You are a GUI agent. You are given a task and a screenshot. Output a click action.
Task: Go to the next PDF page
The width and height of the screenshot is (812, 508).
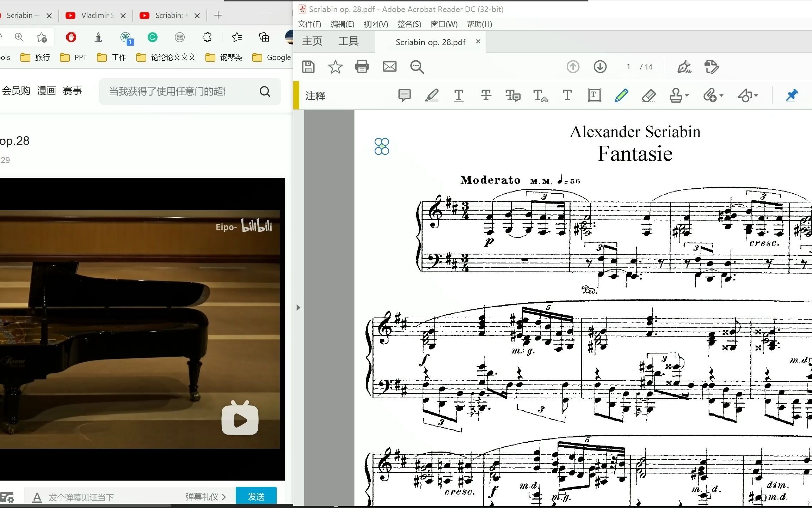pyautogui.click(x=600, y=67)
